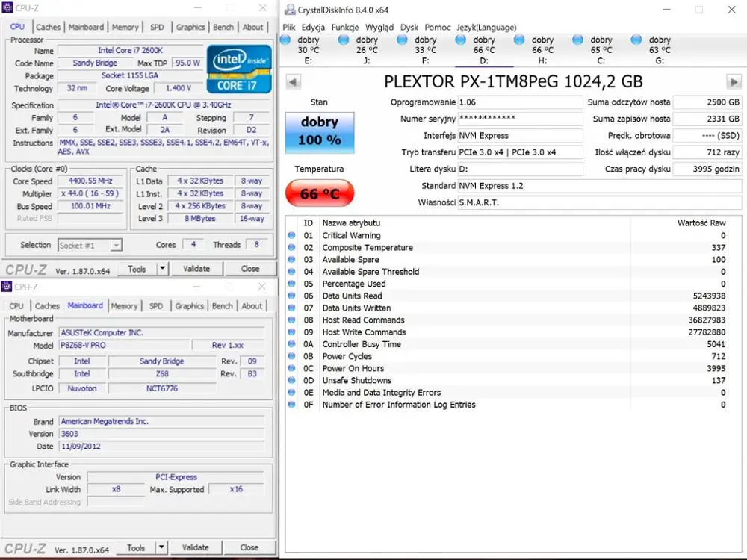Switch to Caches tab in top CPU-Z
This screenshot has width=747, height=560.
tap(48, 27)
